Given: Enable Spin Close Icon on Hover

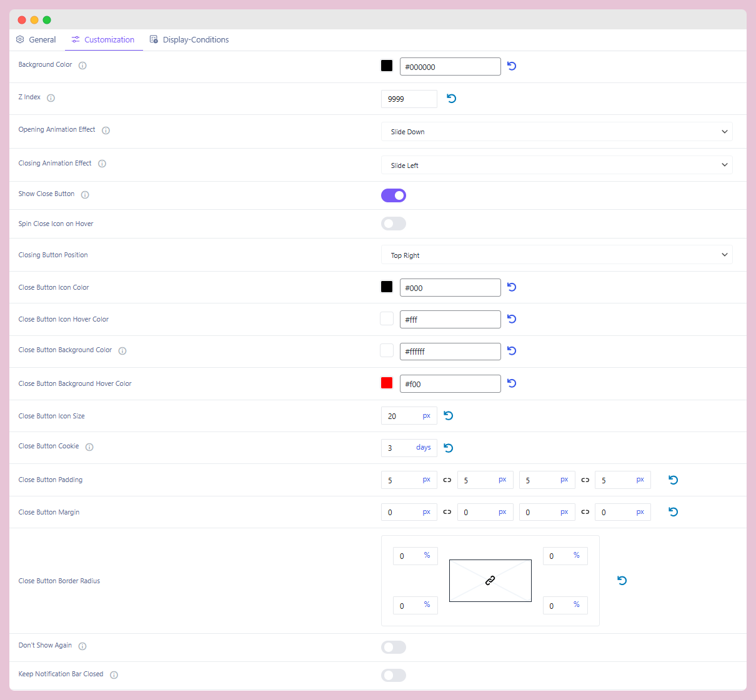Looking at the screenshot, I should click(394, 224).
